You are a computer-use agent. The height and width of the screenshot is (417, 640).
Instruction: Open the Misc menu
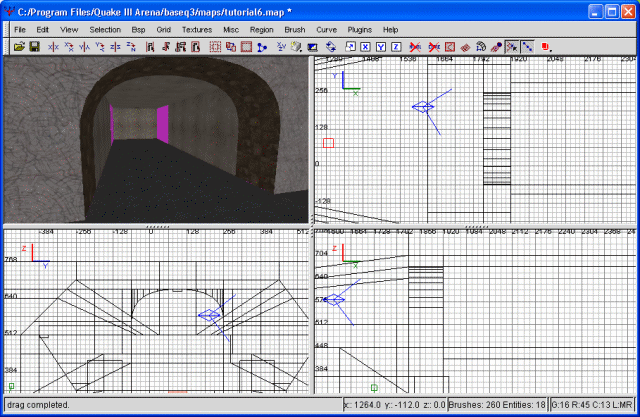click(x=231, y=30)
